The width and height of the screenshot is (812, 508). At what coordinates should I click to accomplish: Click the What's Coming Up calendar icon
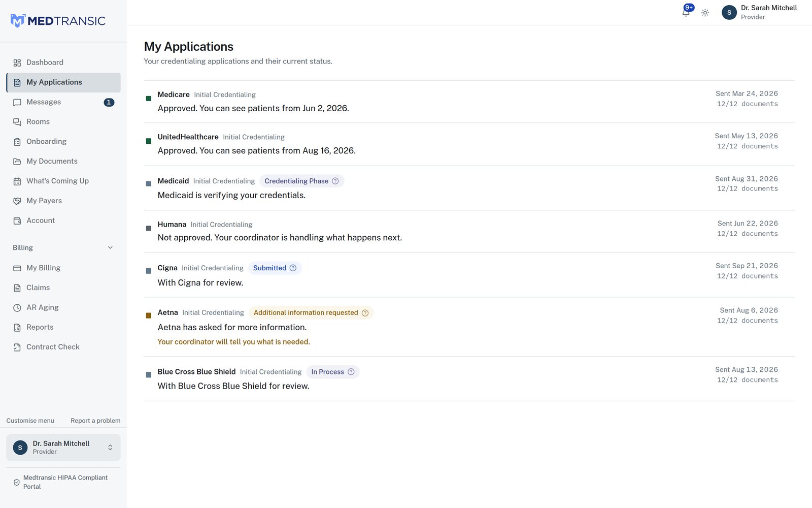17,181
